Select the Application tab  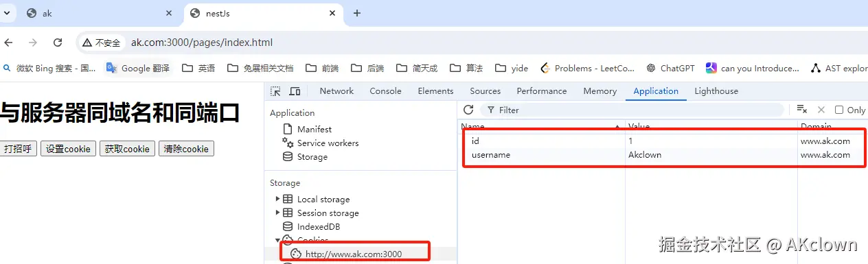coord(656,91)
